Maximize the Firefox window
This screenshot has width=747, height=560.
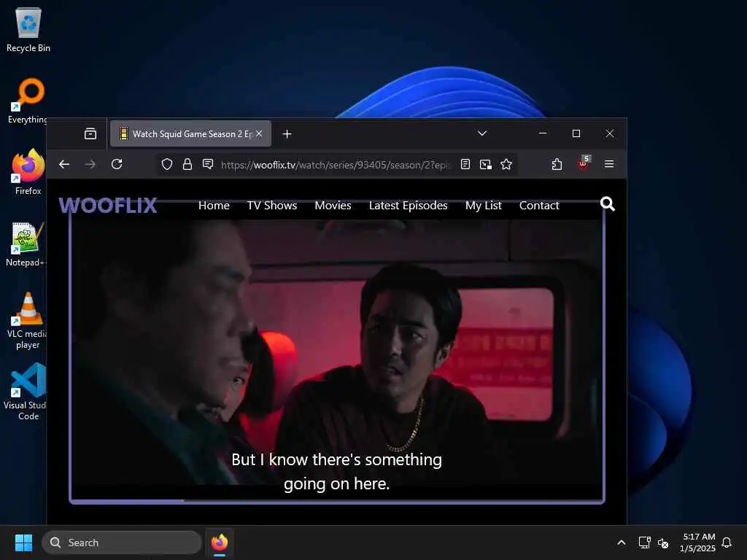point(576,133)
